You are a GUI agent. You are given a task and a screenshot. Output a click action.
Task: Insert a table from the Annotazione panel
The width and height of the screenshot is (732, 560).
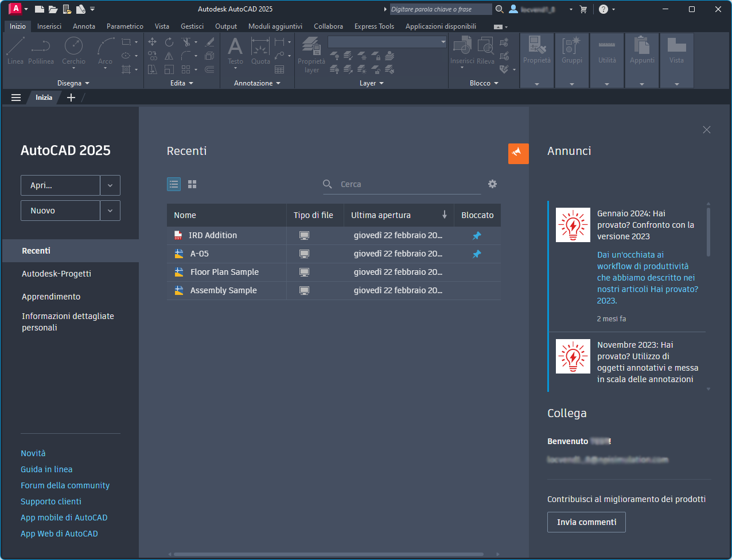tap(279, 69)
